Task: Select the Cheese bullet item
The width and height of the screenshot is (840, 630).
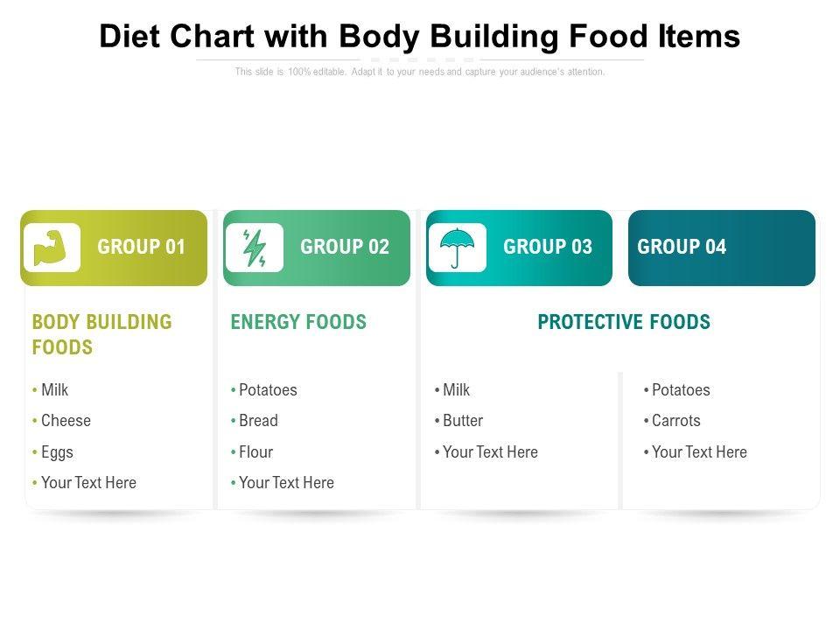Action: (x=66, y=421)
